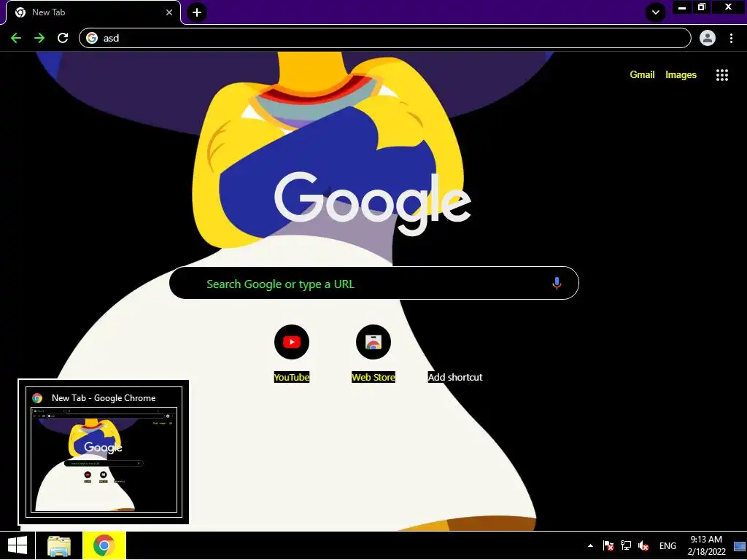Image resolution: width=747 pixels, height=560 pixels.
Task: Focus the Search Google or type a URL box
Action: (x=374, y=284)
